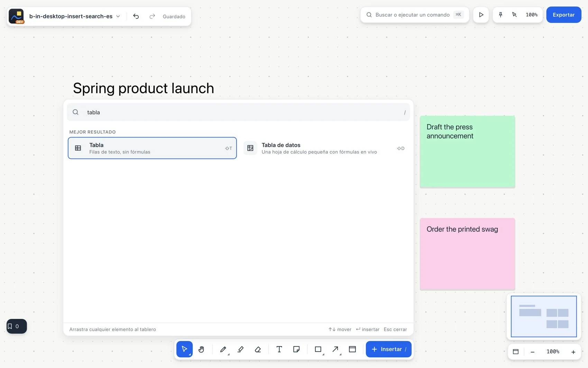Click the Tabla grid icon
The image size is (588, 368).
click(78, 148)
